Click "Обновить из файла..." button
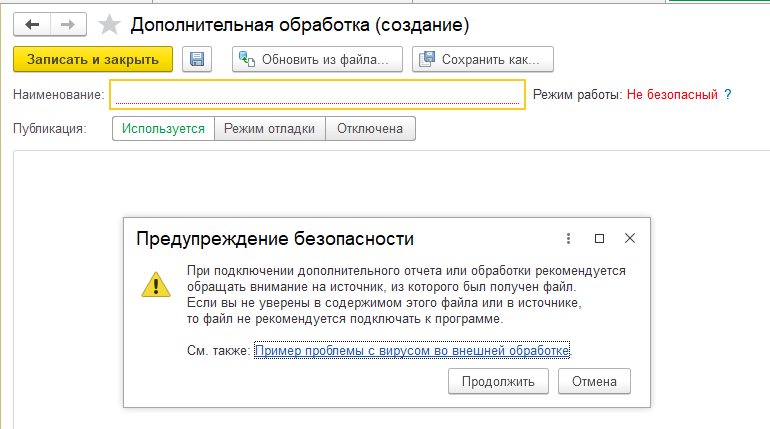 tap(317, 60)
